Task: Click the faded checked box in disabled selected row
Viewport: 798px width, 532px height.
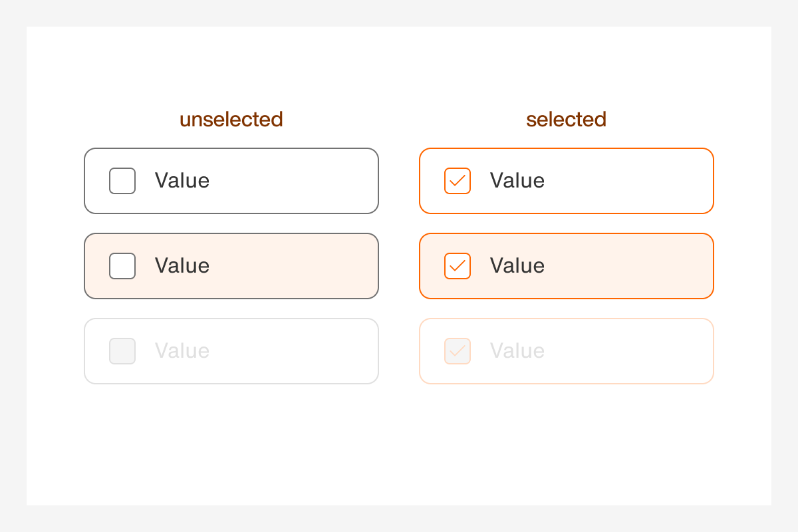Action: coord(457,350)
